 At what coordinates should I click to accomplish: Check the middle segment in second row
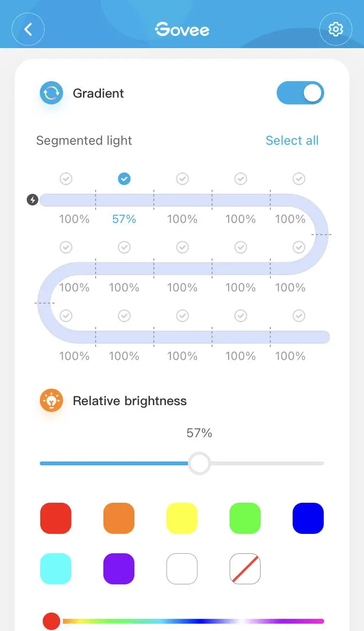tap(182, 248)
